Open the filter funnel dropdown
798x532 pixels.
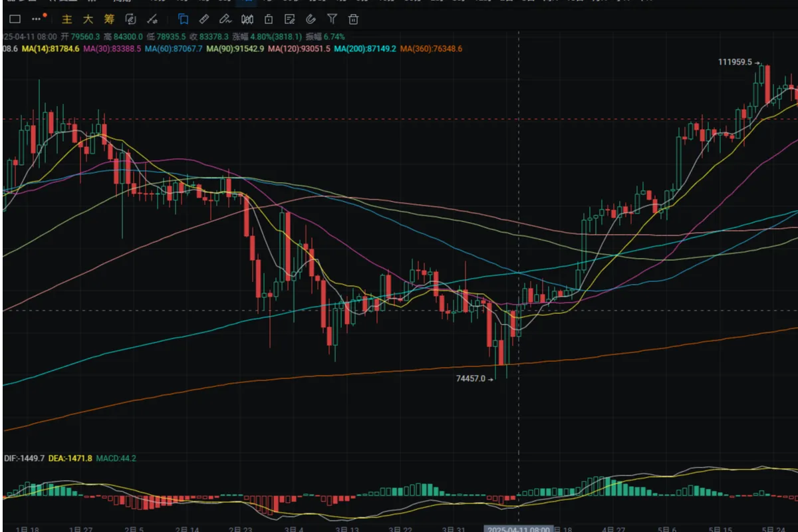point(332,19)
